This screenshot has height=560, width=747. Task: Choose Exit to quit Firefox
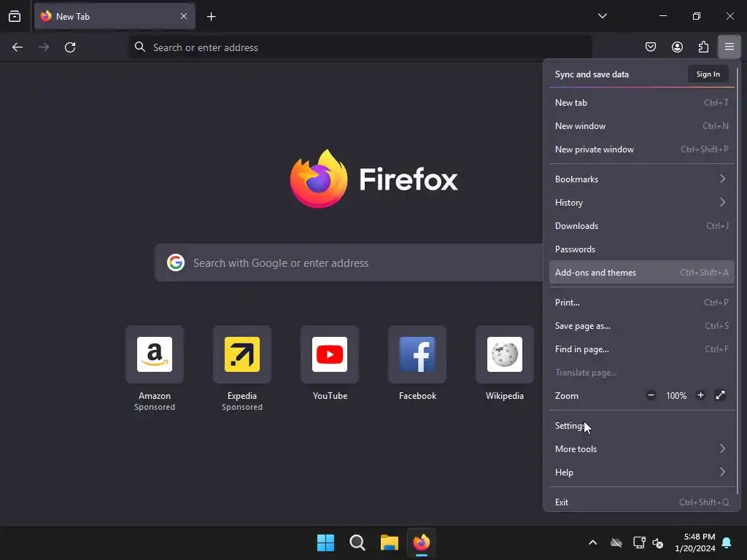[x=642, y=502]
